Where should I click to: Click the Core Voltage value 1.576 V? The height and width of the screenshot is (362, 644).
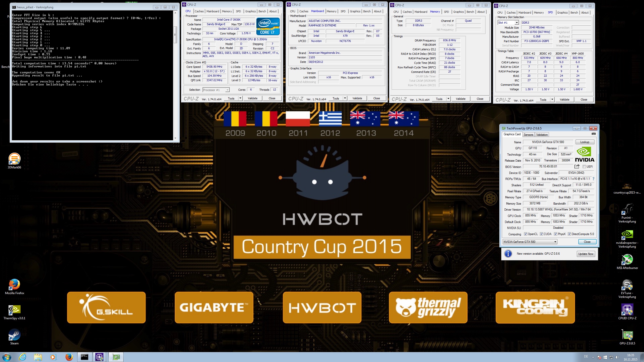click(x=246, y=33)
